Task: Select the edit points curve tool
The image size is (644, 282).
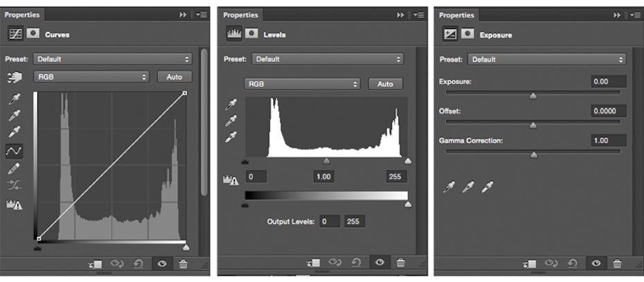Action: pyautogui.click(x=14, y=151)
